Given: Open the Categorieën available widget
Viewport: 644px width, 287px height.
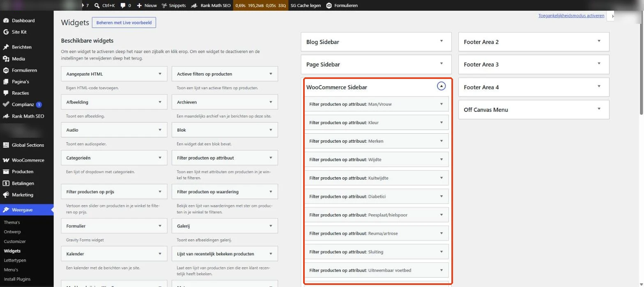Looking at the screenshot, I should pyautogui.click(x=114, y=158).
